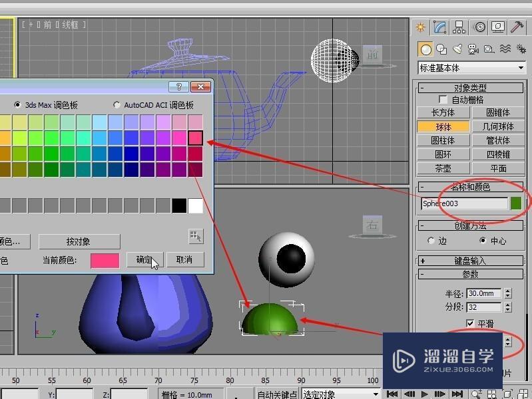Click the highlighted 球体 button
Viewport: 532px width, 399px height.
443,127
